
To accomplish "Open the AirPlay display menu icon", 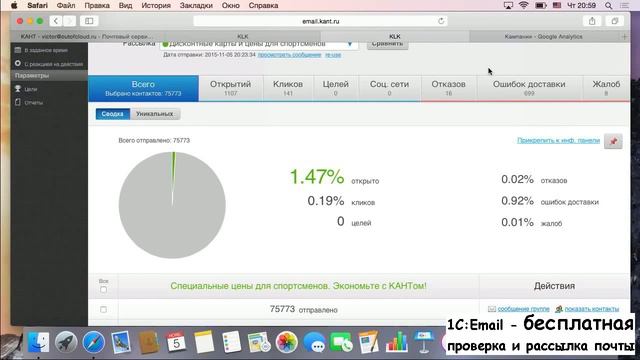I will point(508,5).
